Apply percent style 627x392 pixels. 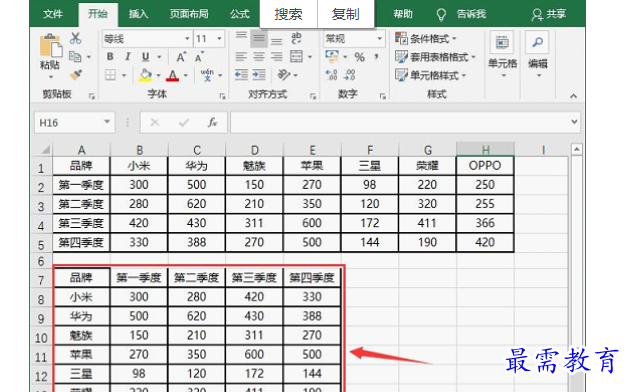point(359,57)
